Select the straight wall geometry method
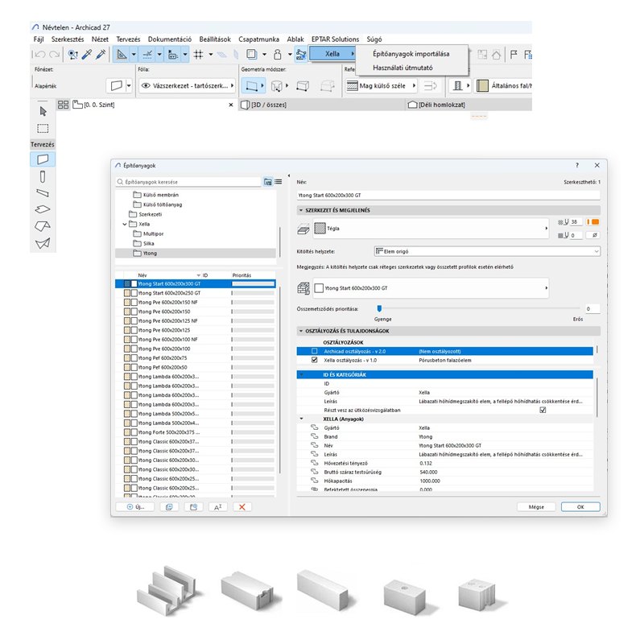Viewport: 644px width, 644px height. [x=251, y=86]
